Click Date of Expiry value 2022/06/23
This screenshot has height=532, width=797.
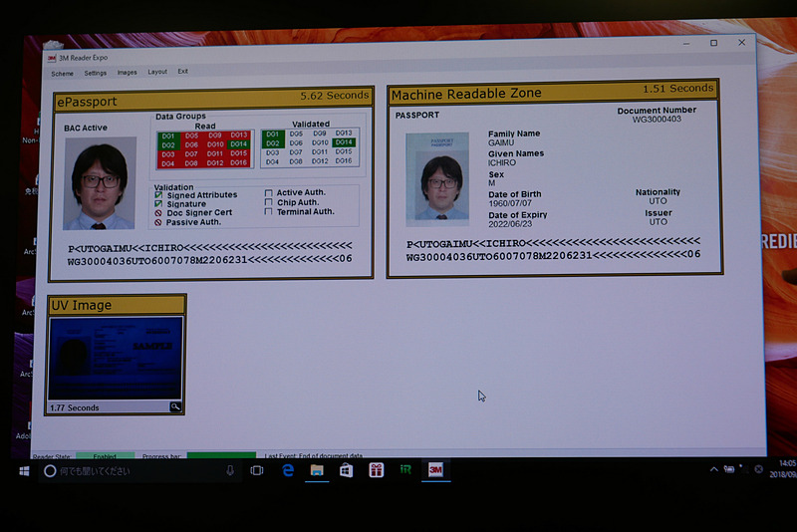[510, 224]
